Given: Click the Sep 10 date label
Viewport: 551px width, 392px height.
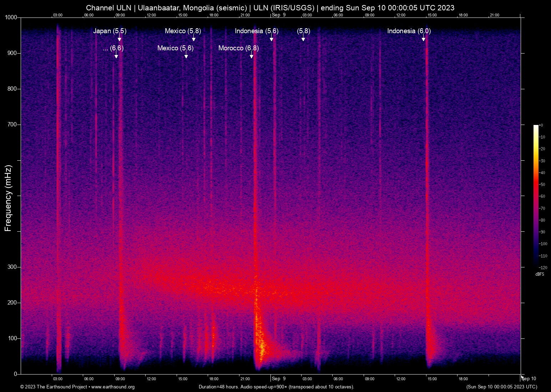Looking at the screenshot, I should tap(529, 379).
